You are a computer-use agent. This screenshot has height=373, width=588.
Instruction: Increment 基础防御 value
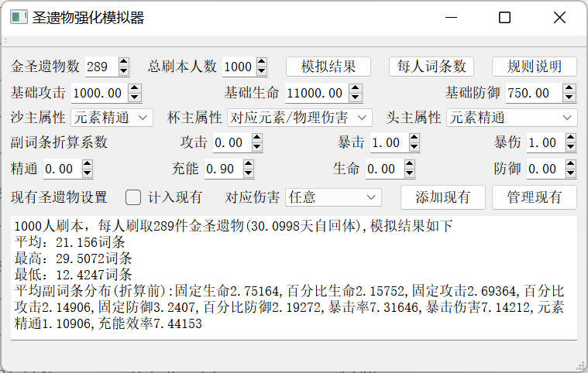[569, 88]
